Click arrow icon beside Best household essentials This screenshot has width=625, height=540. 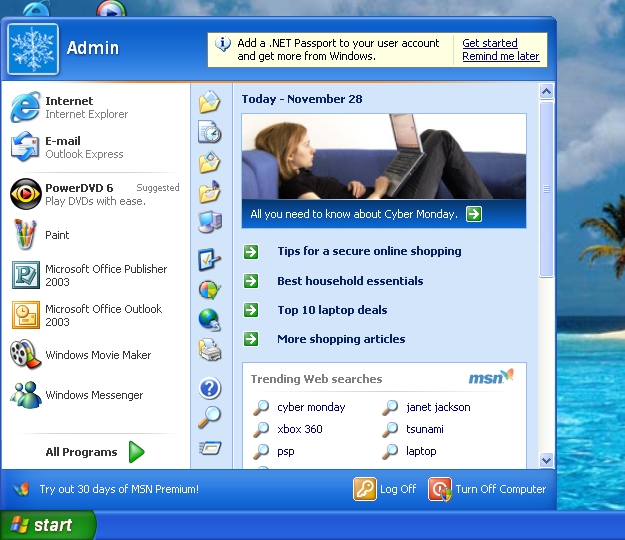[251, 281]
